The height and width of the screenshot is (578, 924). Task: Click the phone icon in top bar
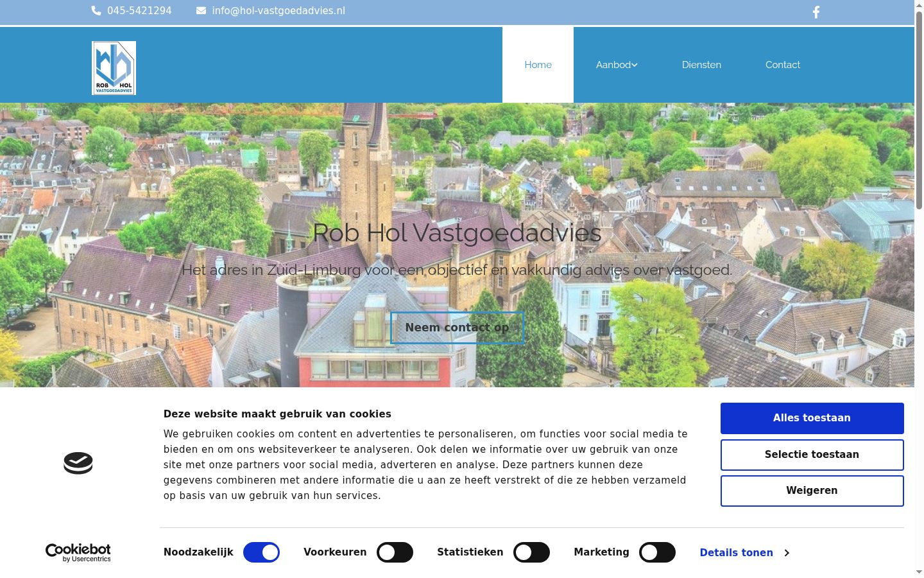(96, 11)
